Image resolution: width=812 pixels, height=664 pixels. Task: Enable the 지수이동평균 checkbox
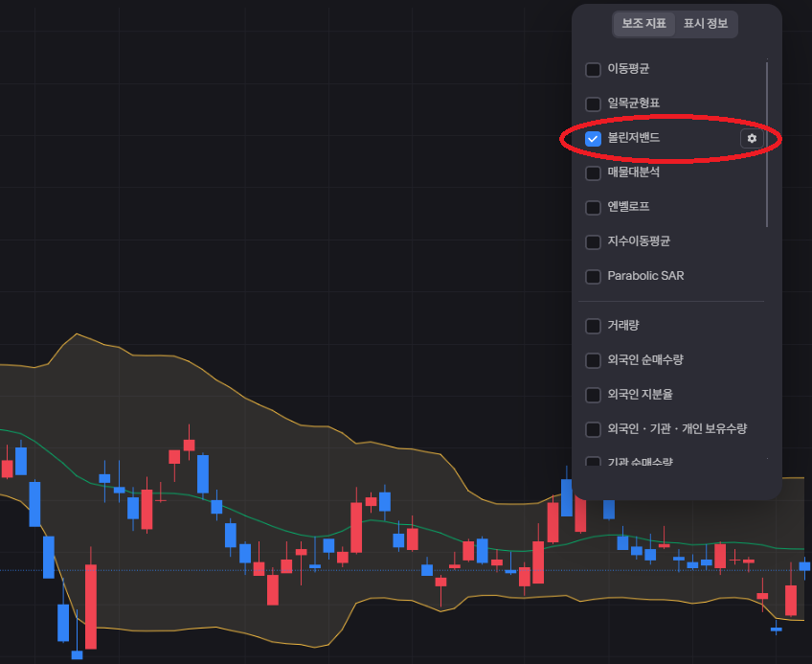[593, 241]
